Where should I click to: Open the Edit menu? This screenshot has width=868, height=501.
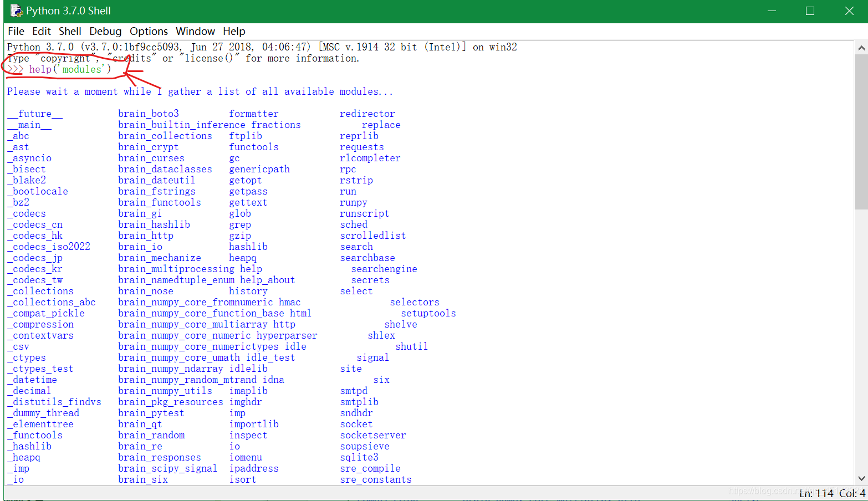coord(41,31)
